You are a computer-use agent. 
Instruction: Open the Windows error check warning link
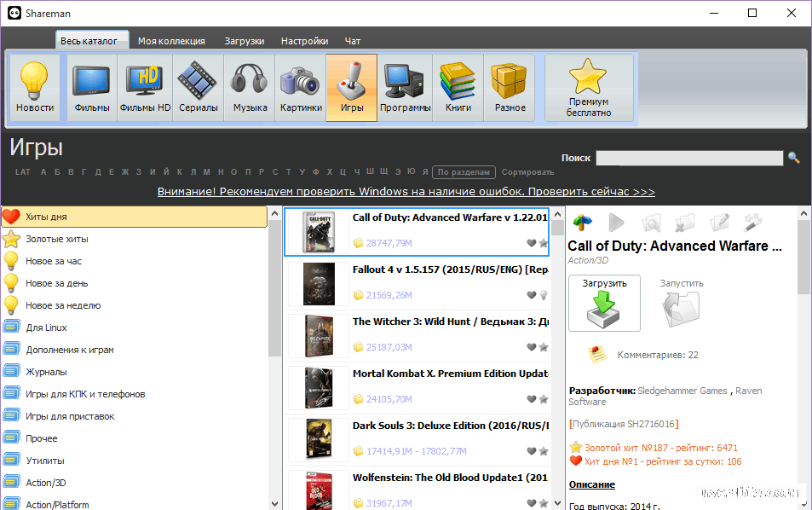point(406,192)
